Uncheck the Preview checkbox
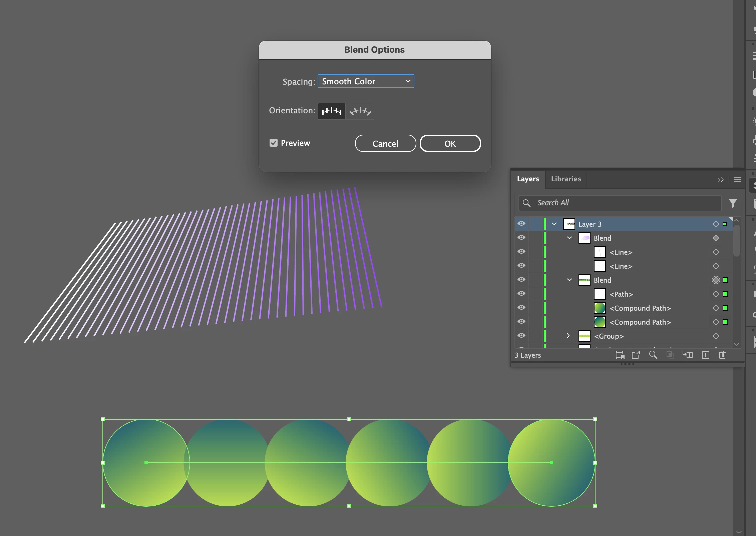This screenshot has width=756, height=536. [274, 143]
